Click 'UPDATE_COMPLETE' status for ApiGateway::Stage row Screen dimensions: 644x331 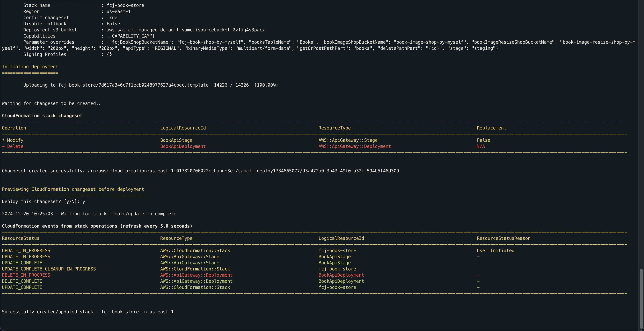tap(22, 263)
